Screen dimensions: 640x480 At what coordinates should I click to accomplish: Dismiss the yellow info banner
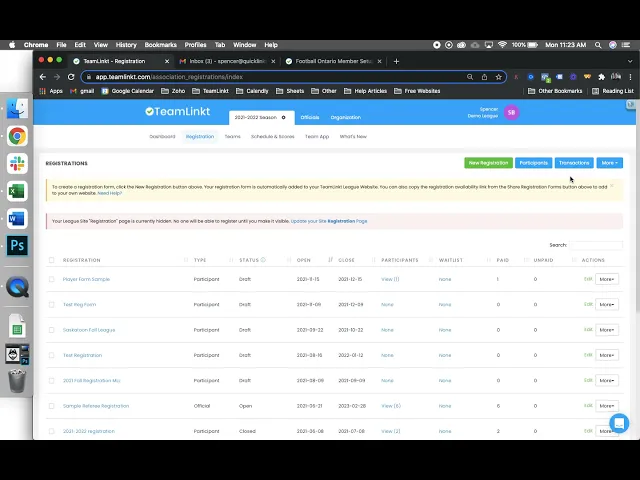[x=611, y=186]
